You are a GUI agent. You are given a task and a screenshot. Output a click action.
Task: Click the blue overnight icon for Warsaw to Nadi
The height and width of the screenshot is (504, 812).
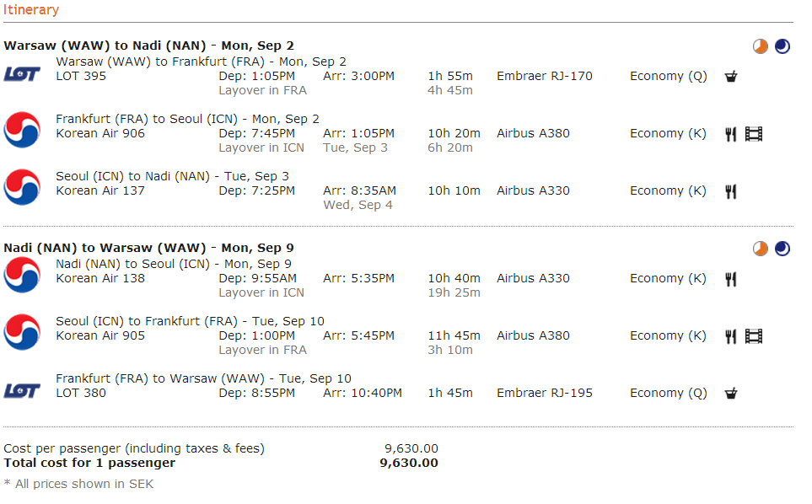click(x=782, y=46)
